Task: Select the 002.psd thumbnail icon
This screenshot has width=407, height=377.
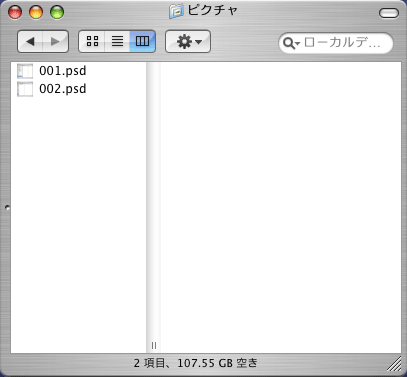Action: coord(25,89)
